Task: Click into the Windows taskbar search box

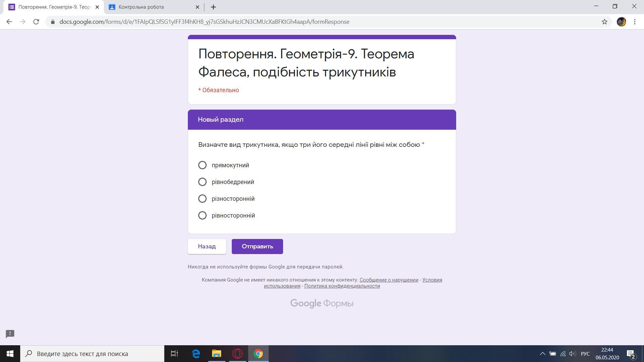Action: (92, 354)
